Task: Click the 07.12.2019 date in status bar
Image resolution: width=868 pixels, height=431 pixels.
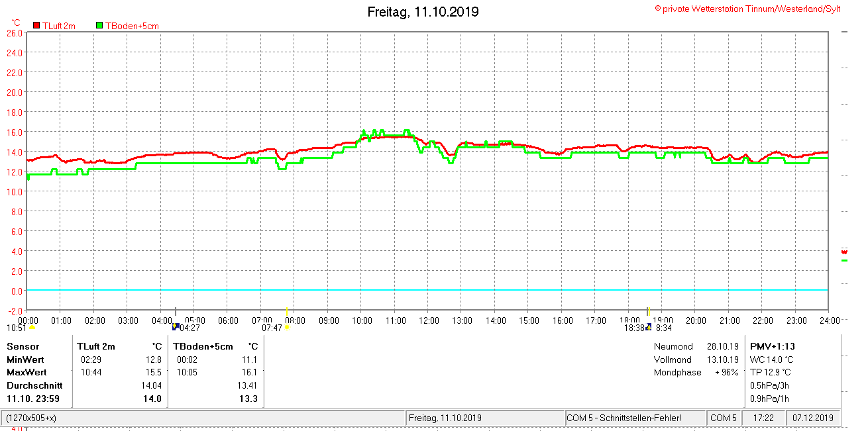Action: pos(812,418)
